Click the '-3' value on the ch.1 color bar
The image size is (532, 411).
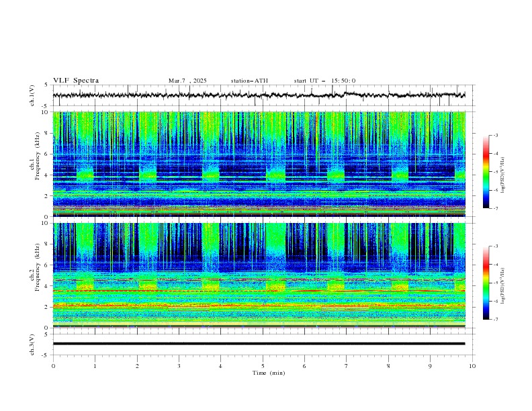[496, 135]
